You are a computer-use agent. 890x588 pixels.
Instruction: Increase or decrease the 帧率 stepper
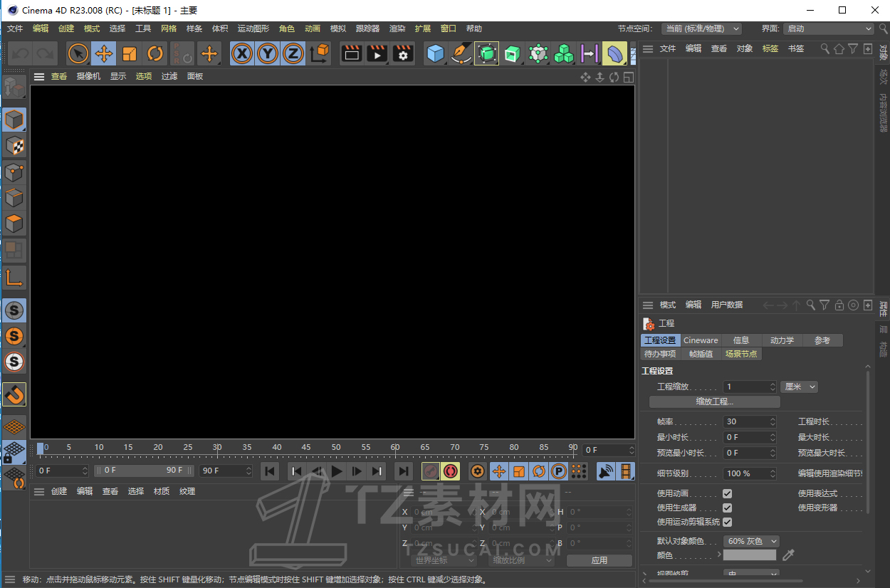(773, 421)
